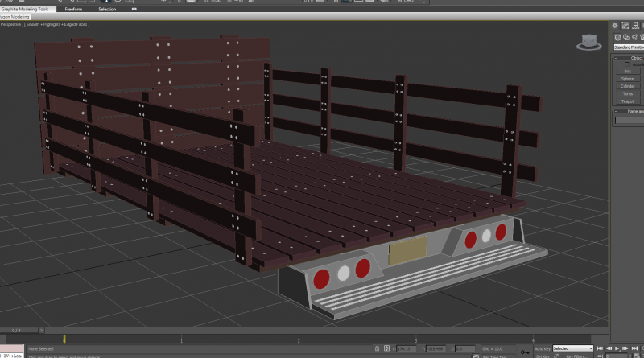Image resolution: width=644 pixels, height=358 pixels.
Task: Click the current frame number field
Action: [617, 356]
